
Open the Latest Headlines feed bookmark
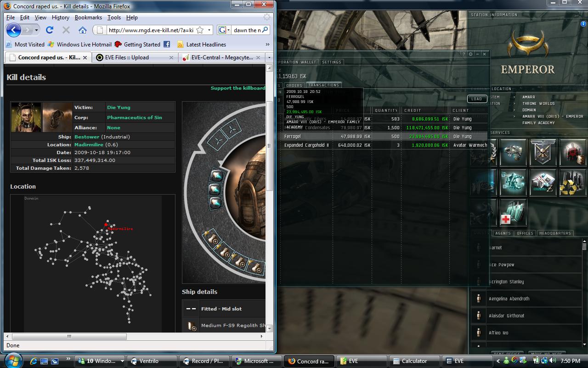202,45
